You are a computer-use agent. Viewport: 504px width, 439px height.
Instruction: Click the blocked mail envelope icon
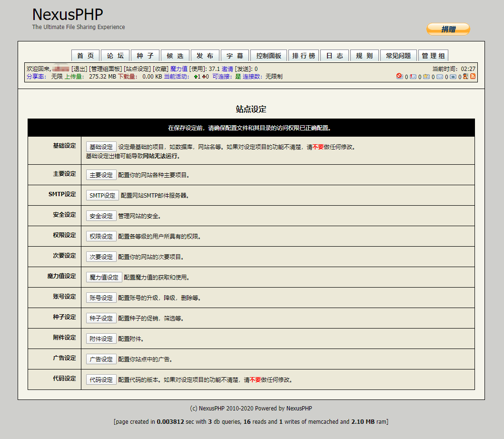coord(400,76)
